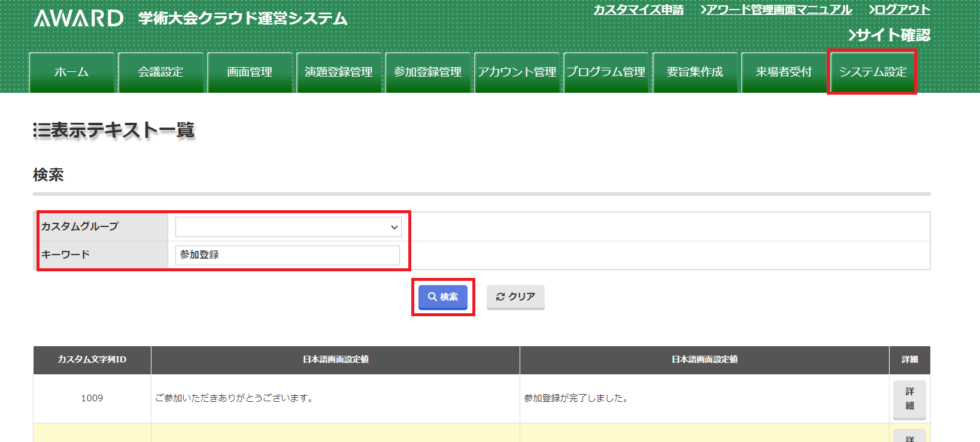Click the キーワード text input field
The height and width of the screenshot is (442, 980).
pyautogui.click(x=287, y=255)
